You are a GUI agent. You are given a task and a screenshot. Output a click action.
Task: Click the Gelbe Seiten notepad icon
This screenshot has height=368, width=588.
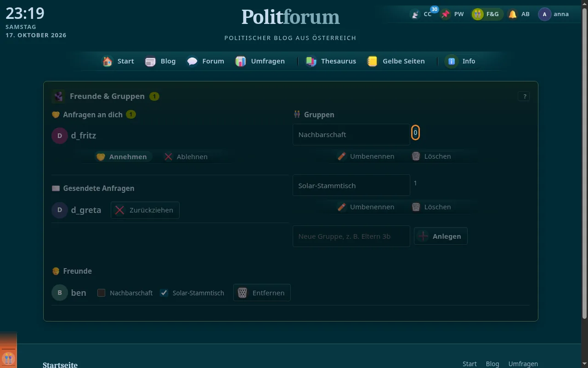coord(373,61)
